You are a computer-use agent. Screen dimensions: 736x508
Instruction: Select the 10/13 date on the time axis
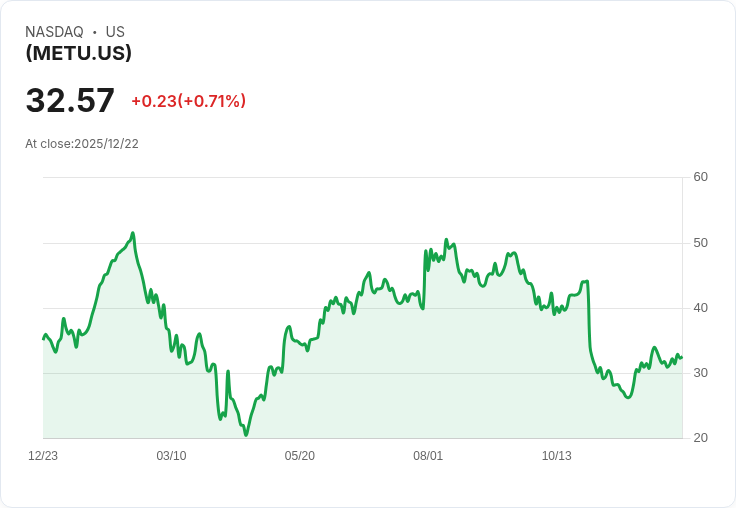pos(556,456)
